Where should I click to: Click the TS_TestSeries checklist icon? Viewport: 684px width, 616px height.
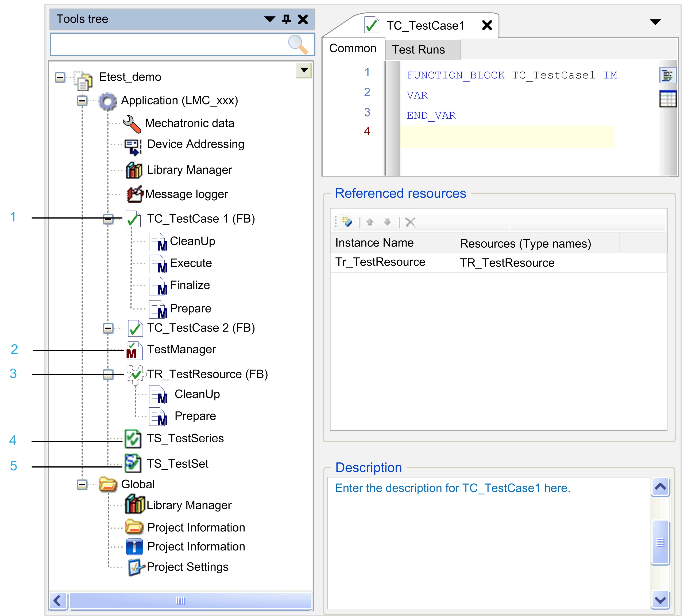click(x=133, y=439)
